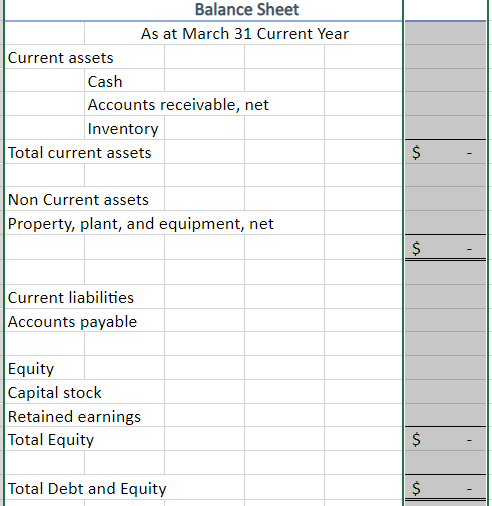This screenshot has width=492, height=506.
Task: Select the 'Capital stock' label cell
Action: (55, 393)
